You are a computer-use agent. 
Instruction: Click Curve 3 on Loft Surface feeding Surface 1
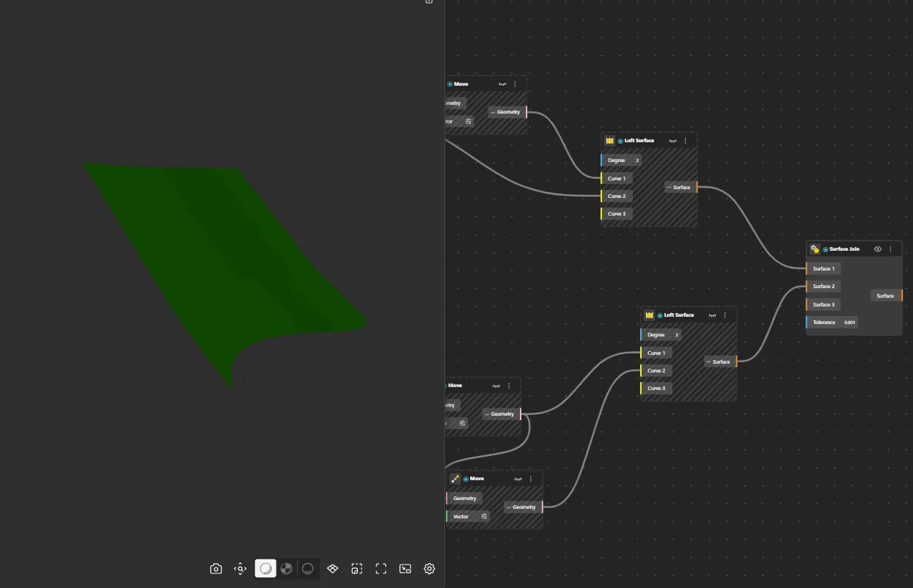coord(616,214)
